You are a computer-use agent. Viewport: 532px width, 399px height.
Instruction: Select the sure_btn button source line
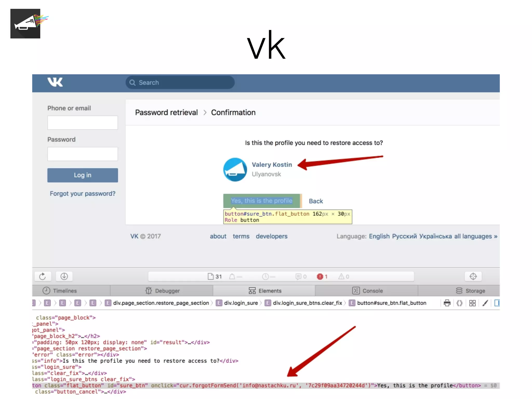(x=266, y=385)
